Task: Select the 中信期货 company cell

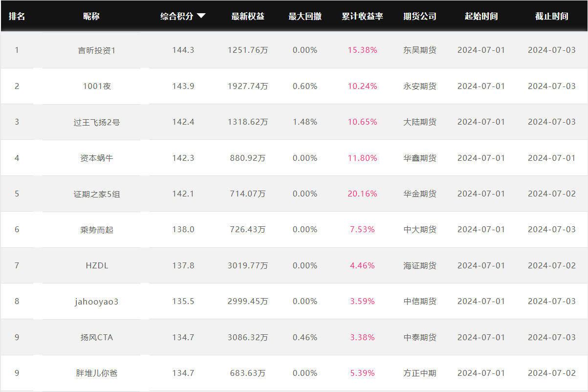Action: coord(420,301)
